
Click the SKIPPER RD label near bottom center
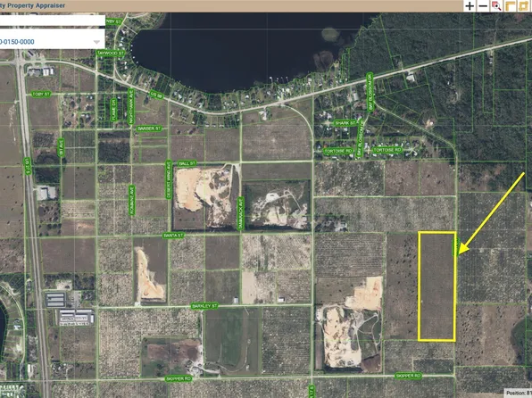(179, 378)
